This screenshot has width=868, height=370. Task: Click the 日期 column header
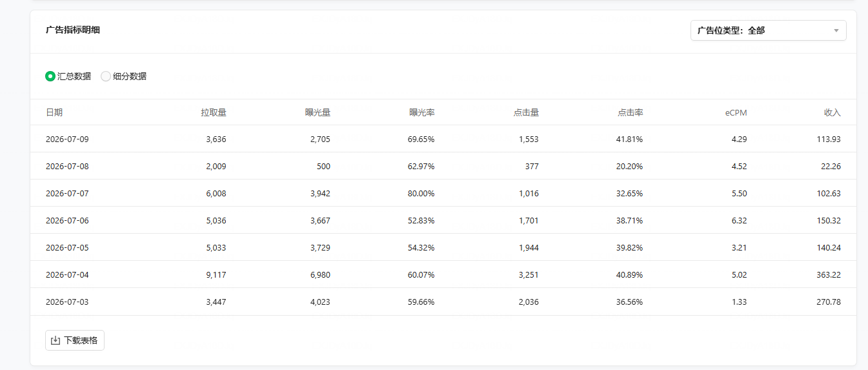click(54, 112)
